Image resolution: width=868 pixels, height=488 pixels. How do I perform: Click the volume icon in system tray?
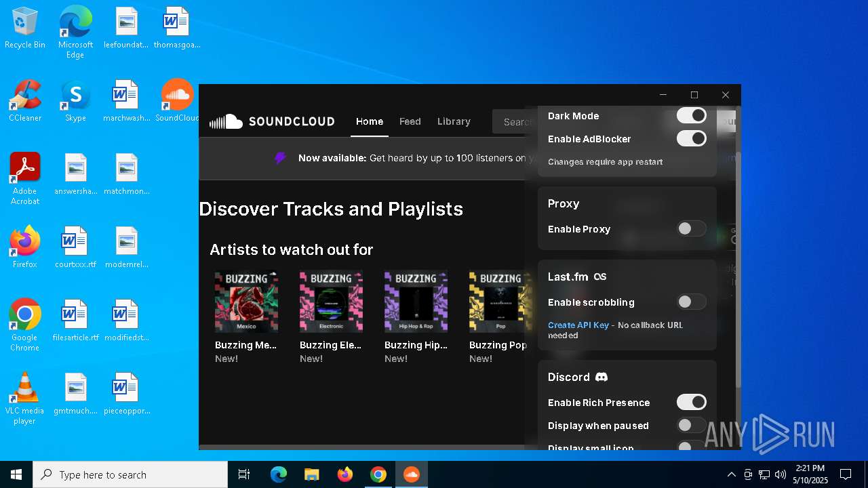[x=781, y=474]
